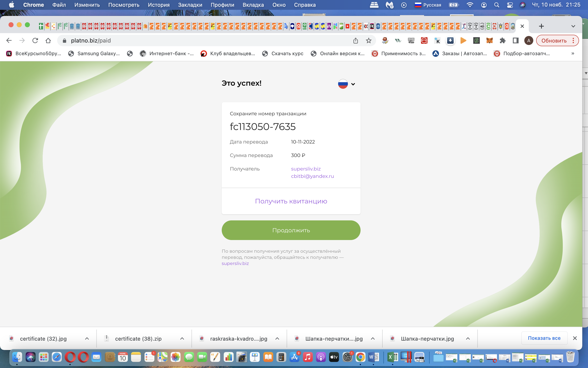
Task: Open the Music app in the Dock
Action: click(308, 357)
